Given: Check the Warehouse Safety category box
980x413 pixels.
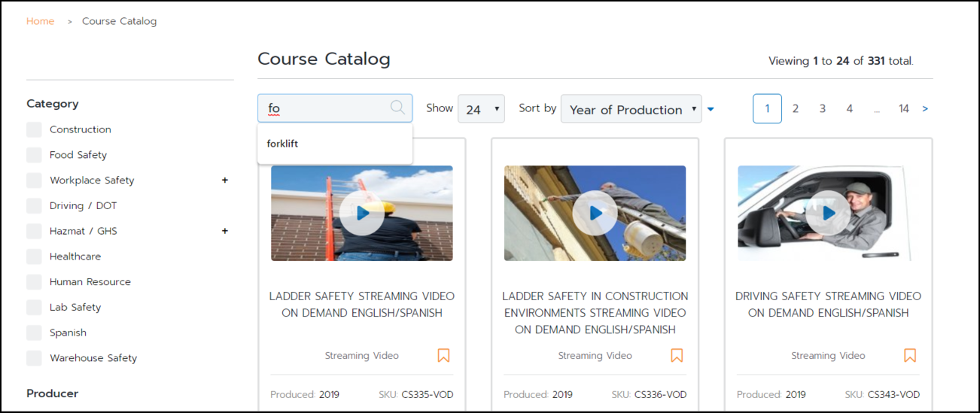Looking at the screenshot, I should pyautogui.click(x=34, y=358).
